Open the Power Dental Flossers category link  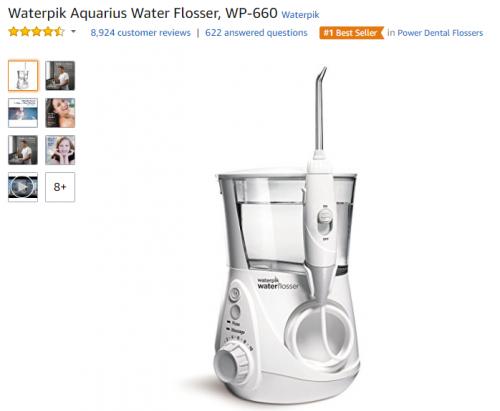coord(440,33)
